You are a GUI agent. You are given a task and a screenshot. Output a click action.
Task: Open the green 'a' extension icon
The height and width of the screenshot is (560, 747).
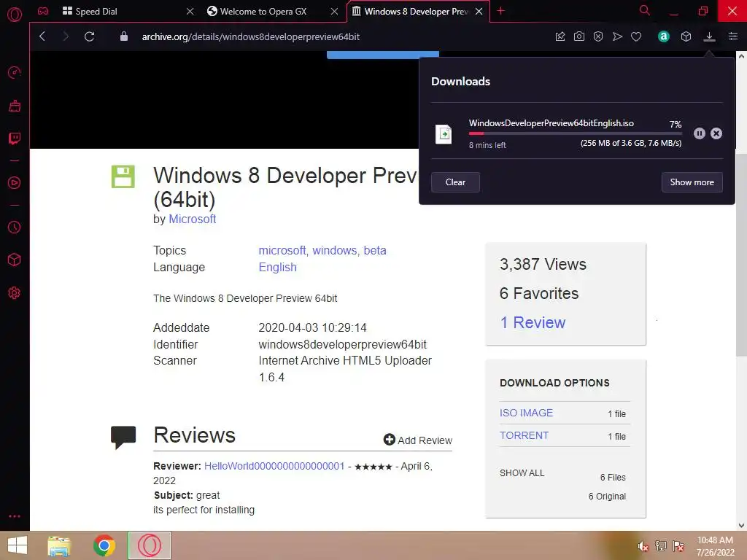tap(664, 36)
